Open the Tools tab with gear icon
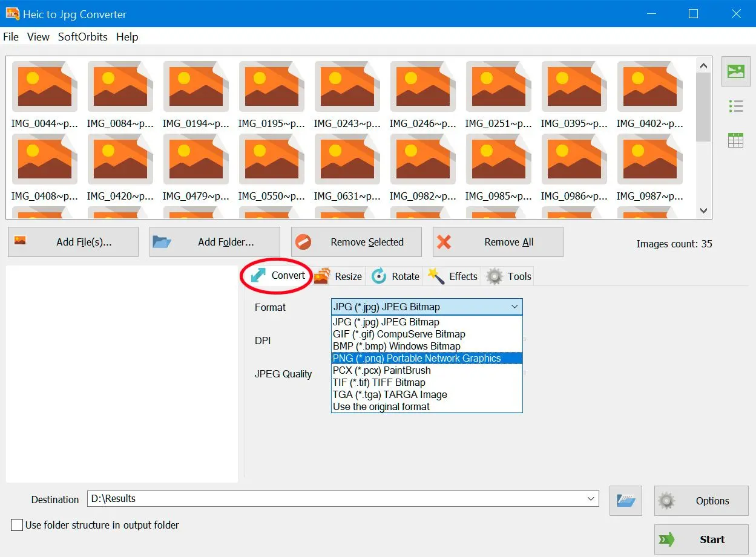756x557 pixels. pos(510,276)
